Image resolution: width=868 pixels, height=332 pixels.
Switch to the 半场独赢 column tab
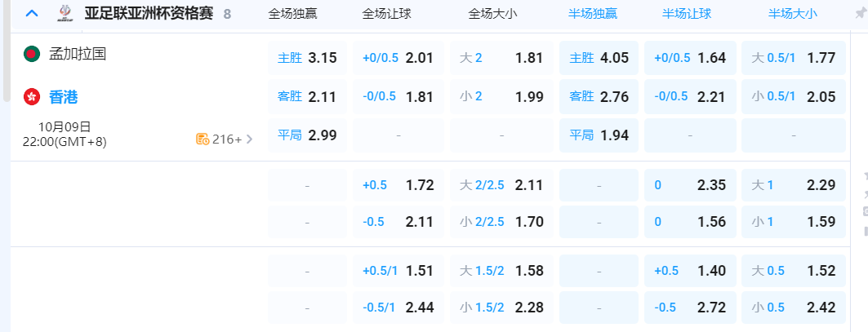593,14
